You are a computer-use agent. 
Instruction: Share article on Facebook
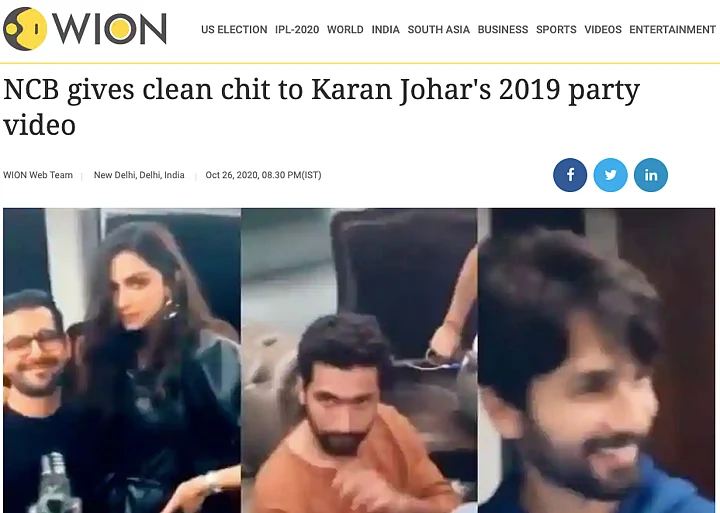pos(570,175)
